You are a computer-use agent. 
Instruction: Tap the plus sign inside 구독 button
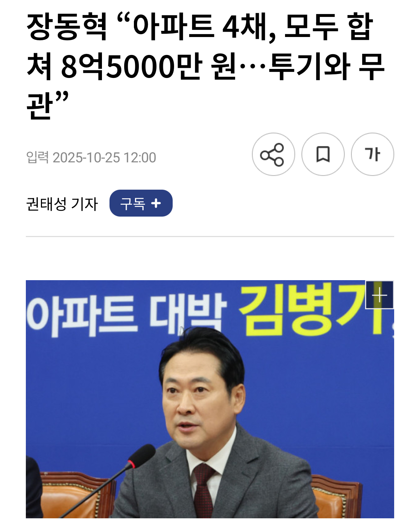[x=156, y=203]
